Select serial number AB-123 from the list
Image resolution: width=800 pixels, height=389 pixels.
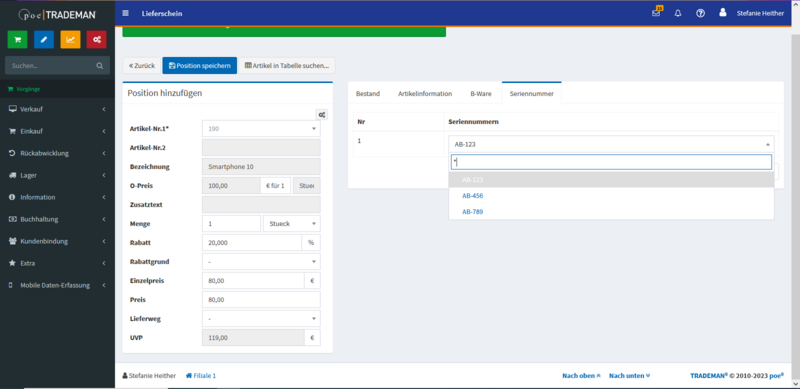(611, 180)
